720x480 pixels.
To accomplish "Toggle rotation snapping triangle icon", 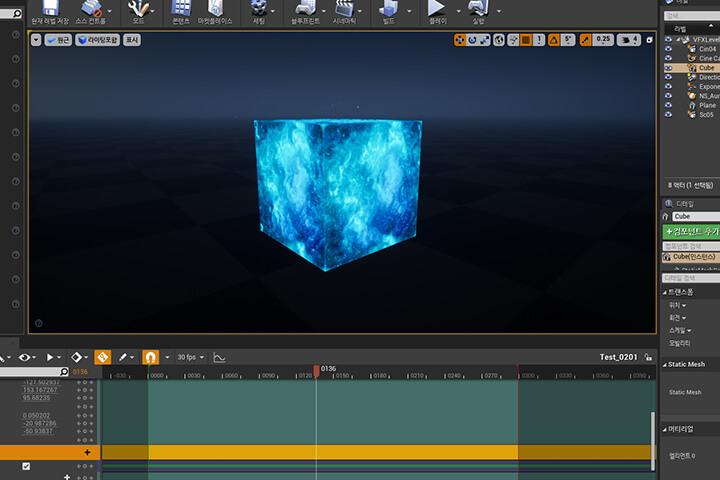I will tap(554, 40).
